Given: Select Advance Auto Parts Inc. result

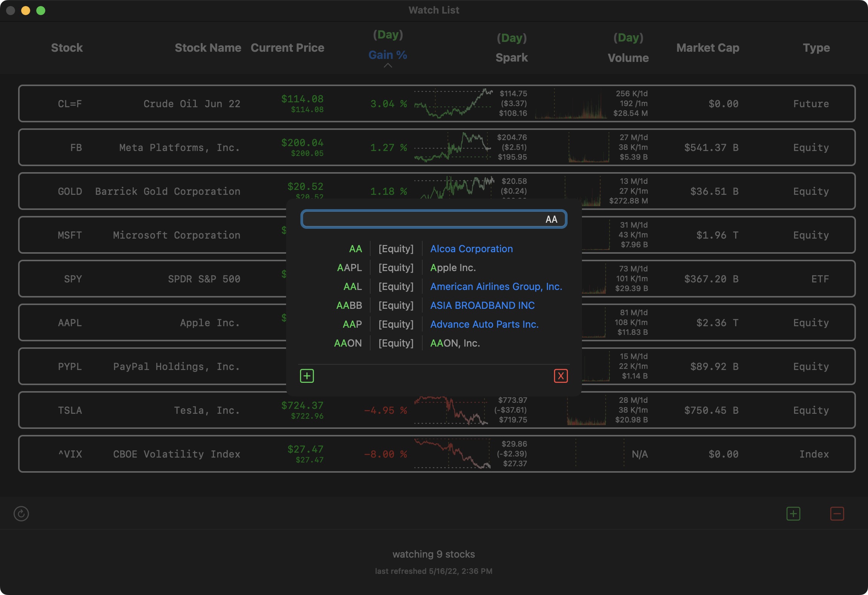Looking at the screenshot, I should pyautogui.click(x=484, y=324).
